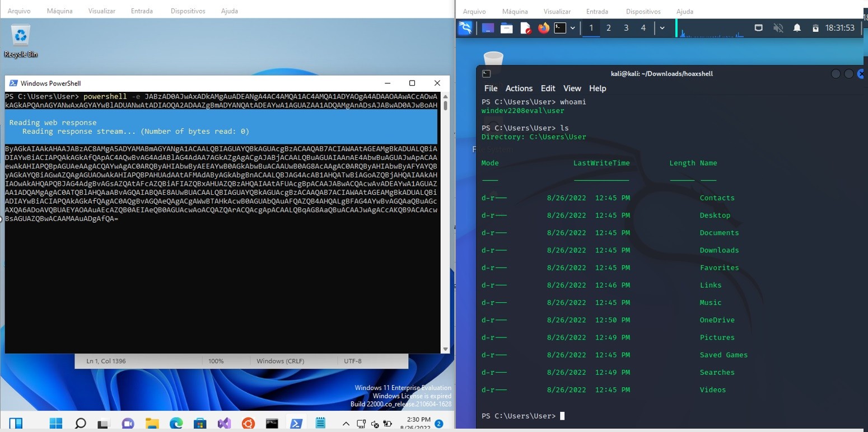Click the Saved Games entry in terminal listing

(724, 355)
